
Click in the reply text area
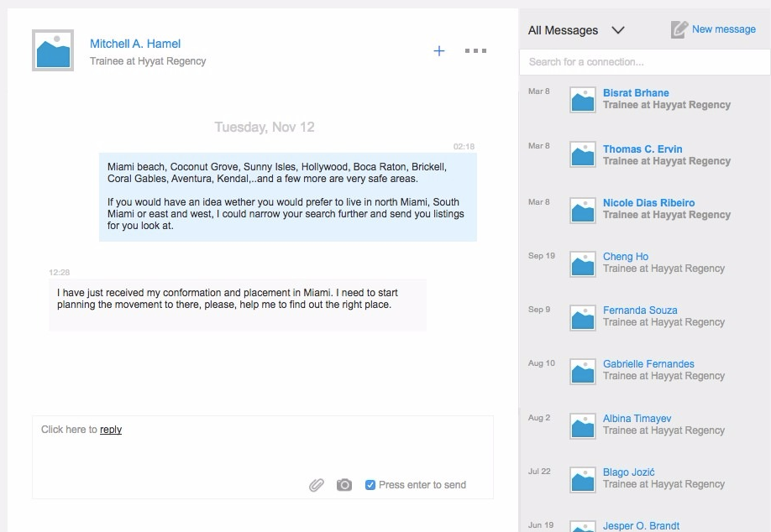[x=262, y=453]
